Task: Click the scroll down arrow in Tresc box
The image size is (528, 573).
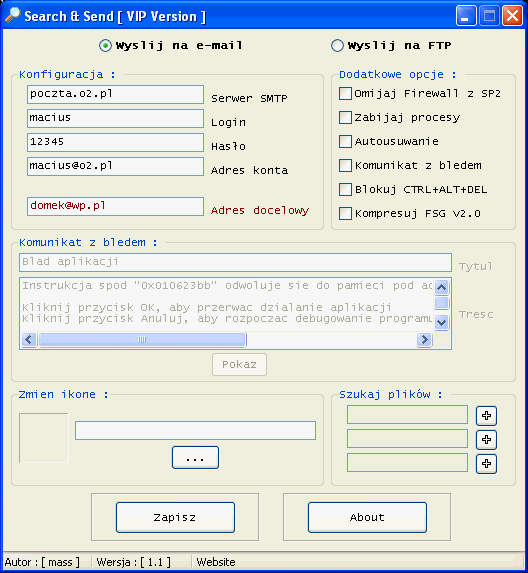Action: pos(441,322)
